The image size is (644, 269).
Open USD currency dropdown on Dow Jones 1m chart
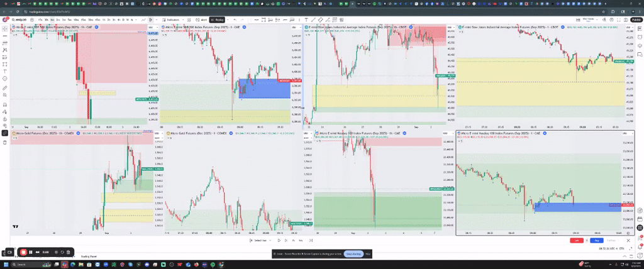pyautogui.click(x=628, y=26)
